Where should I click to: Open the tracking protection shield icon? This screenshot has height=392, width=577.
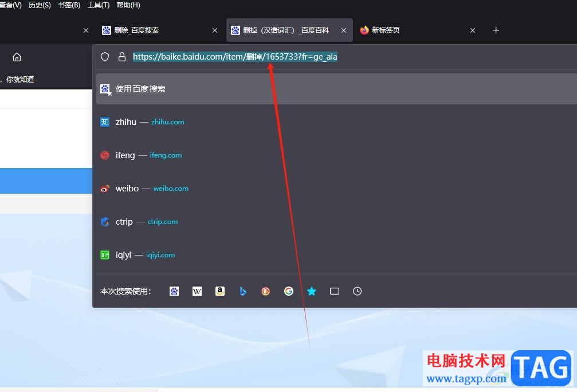(x=105, y=57)
